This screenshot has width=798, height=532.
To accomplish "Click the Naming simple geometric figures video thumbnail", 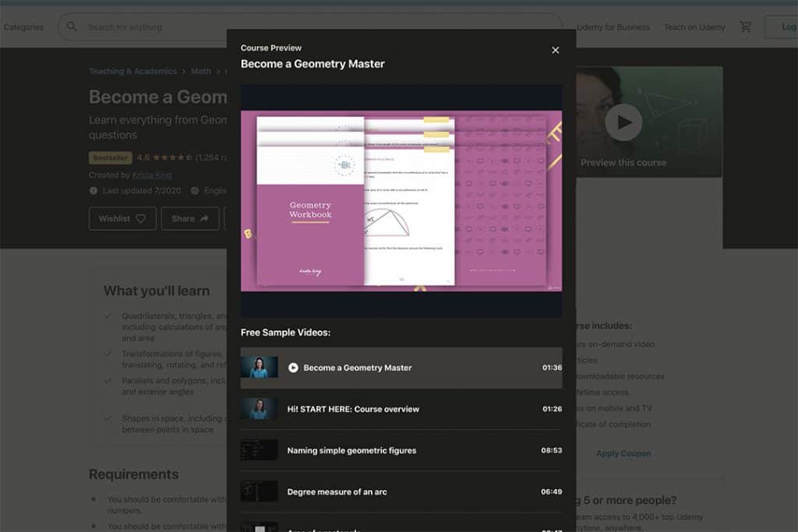I will 260,449.
